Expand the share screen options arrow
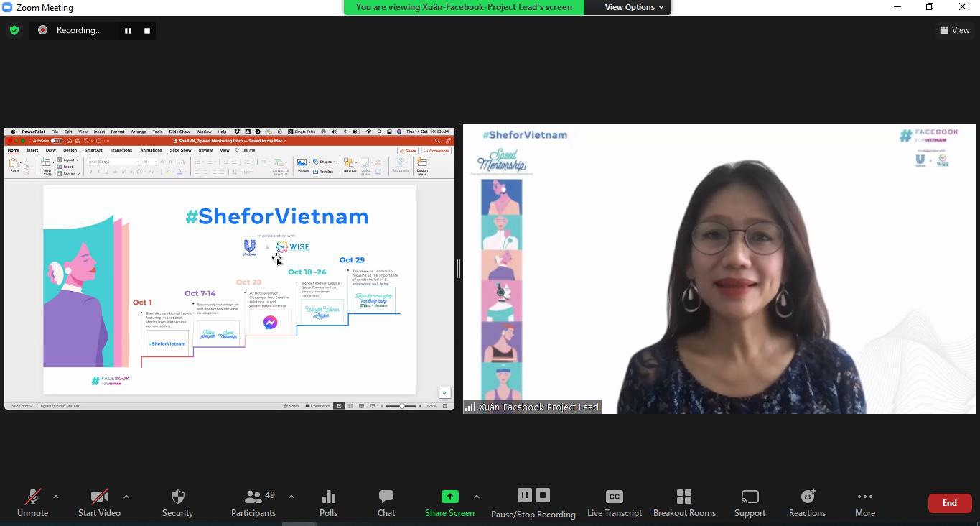Screen dimensions: 980x526 (x=476, y=497)
